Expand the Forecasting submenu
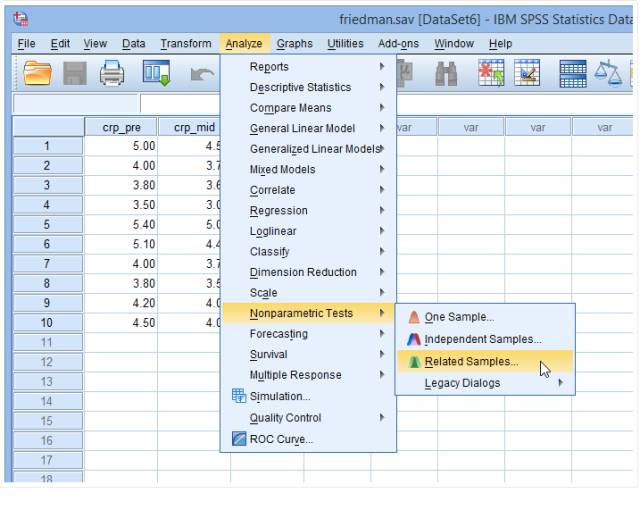The width and height of the screenshot is (640, 510). point(308,334)
